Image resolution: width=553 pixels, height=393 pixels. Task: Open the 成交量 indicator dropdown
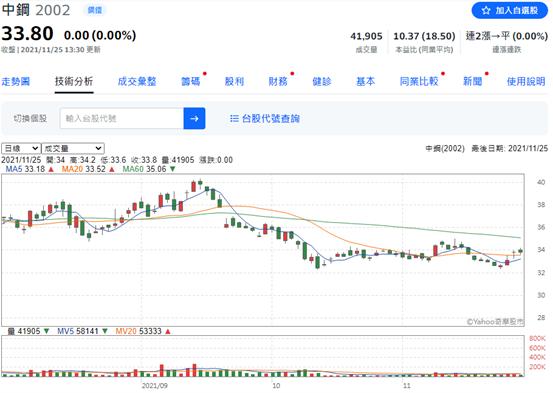point(73,149)
